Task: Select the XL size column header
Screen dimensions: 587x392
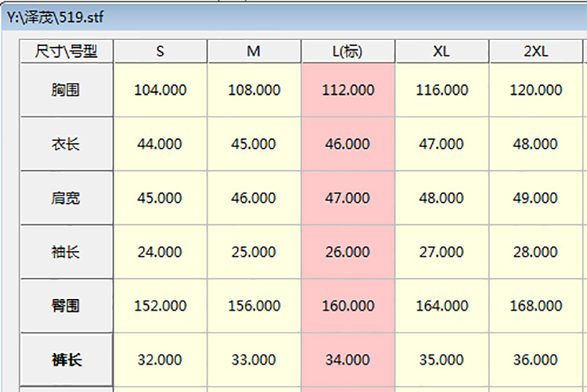Action: pyautogui.click(x=442, y=52)
